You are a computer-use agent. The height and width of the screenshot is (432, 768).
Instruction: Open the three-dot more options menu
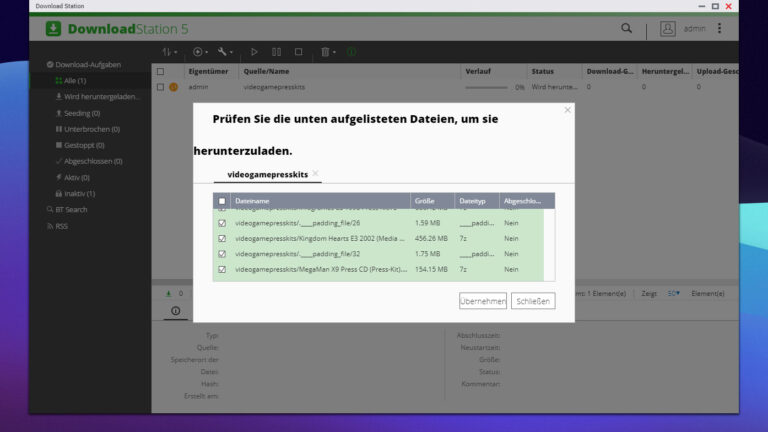point(719,28)
